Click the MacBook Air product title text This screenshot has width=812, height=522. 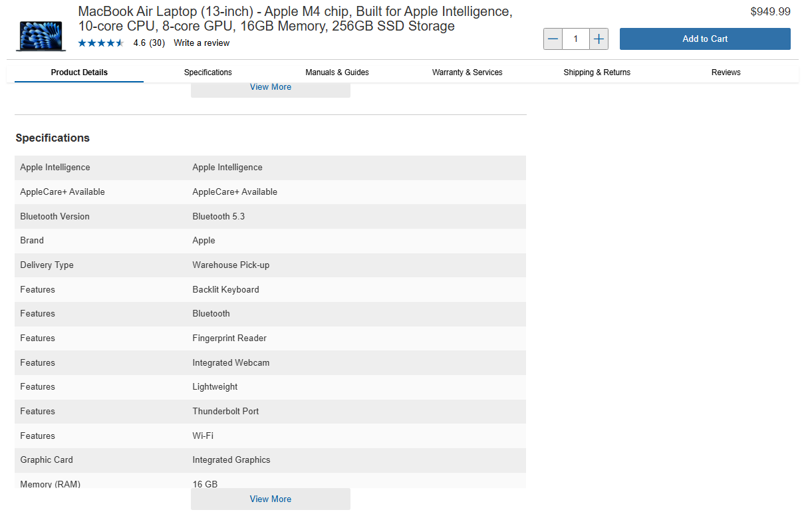295,19
